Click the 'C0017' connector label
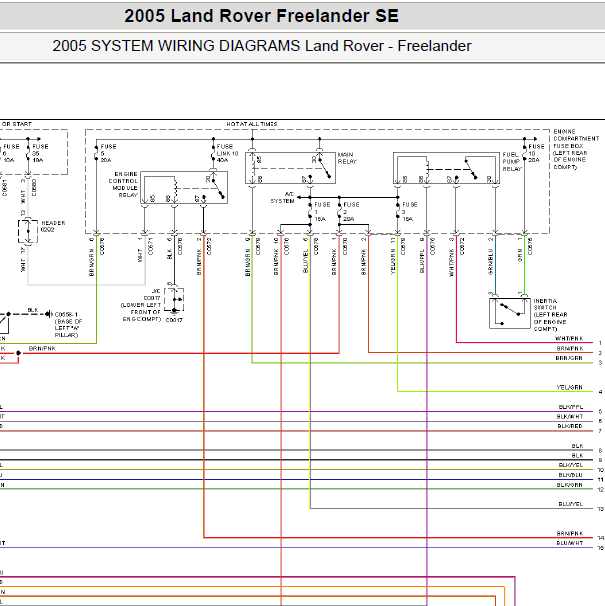Viewport: 605px width, 606px height. 174,320
